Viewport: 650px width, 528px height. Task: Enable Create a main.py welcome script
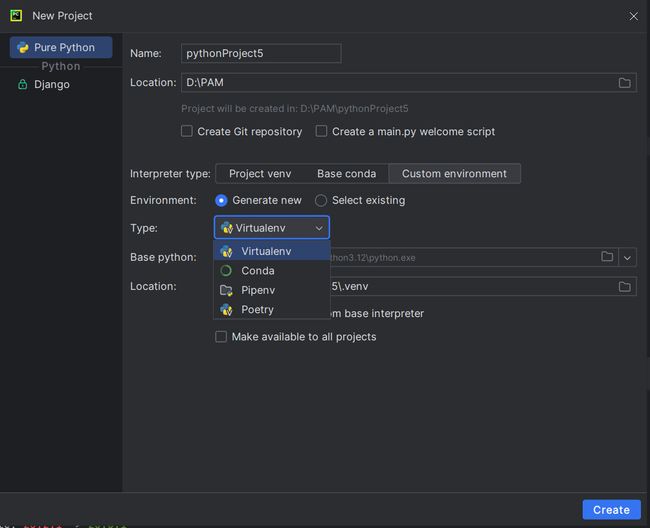321,131
